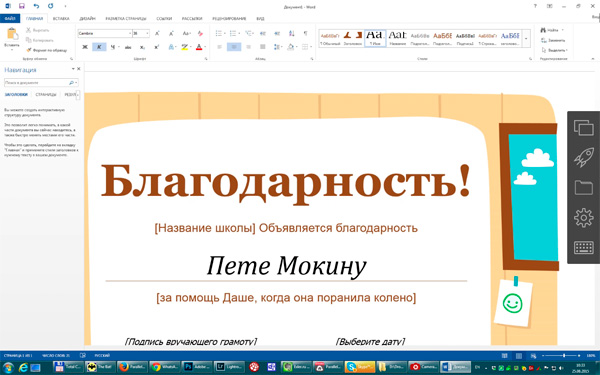
Task: Open the ВСТАВКА ribbon tab
Action: pyautogui.click(x=61, y=18)
